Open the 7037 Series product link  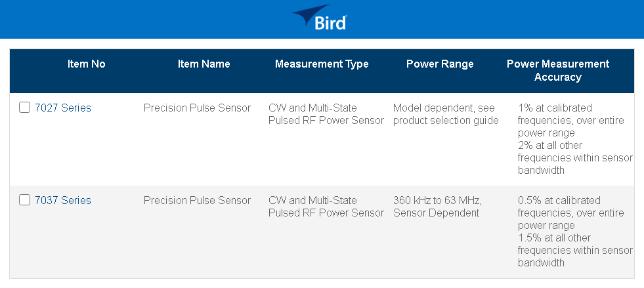click(63, 201)
